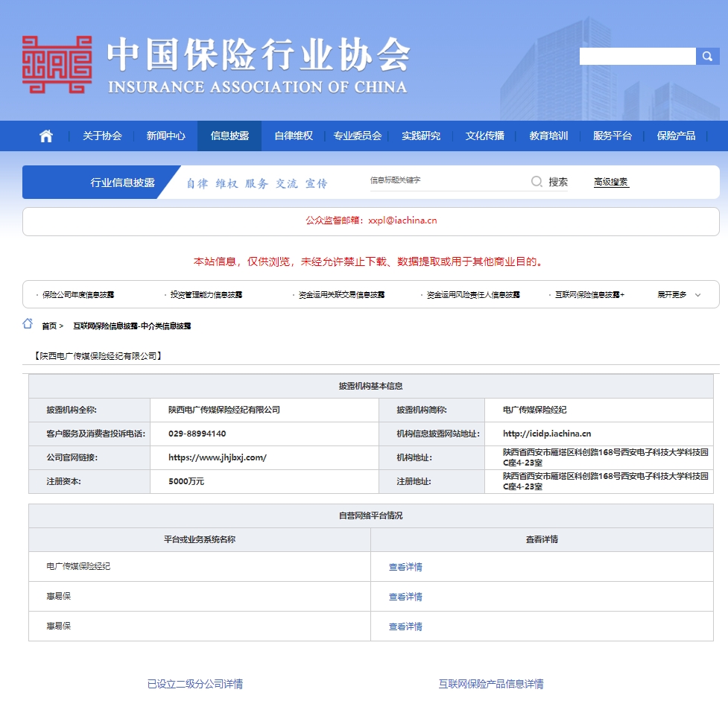Click breadcrumb 互联网保险信息披露-中介类信息披露

click(x=132, y=326)
